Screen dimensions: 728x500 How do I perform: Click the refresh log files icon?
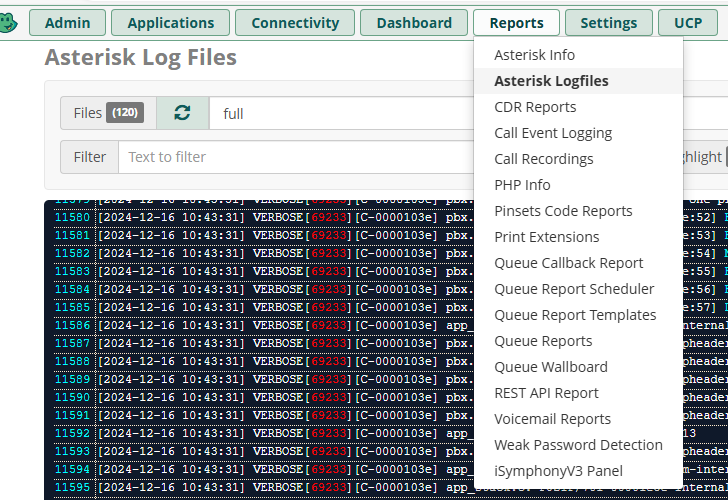click(x=182, y=113)
